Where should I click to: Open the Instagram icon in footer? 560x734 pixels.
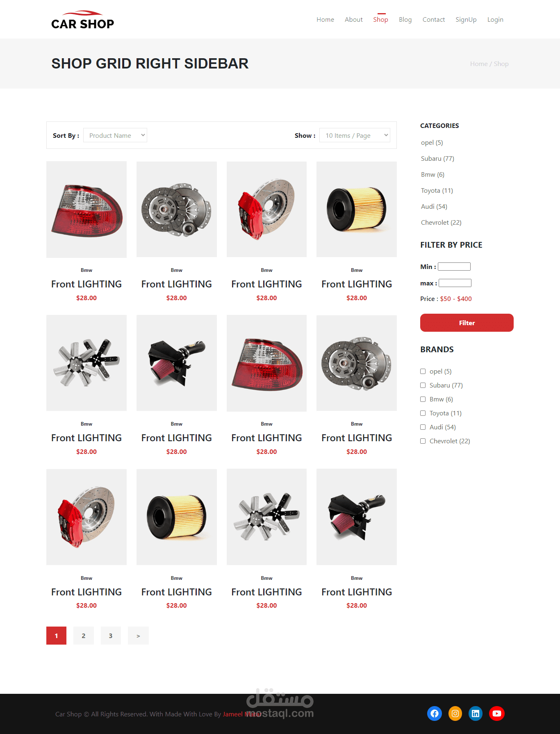click(x=455, y=713)
